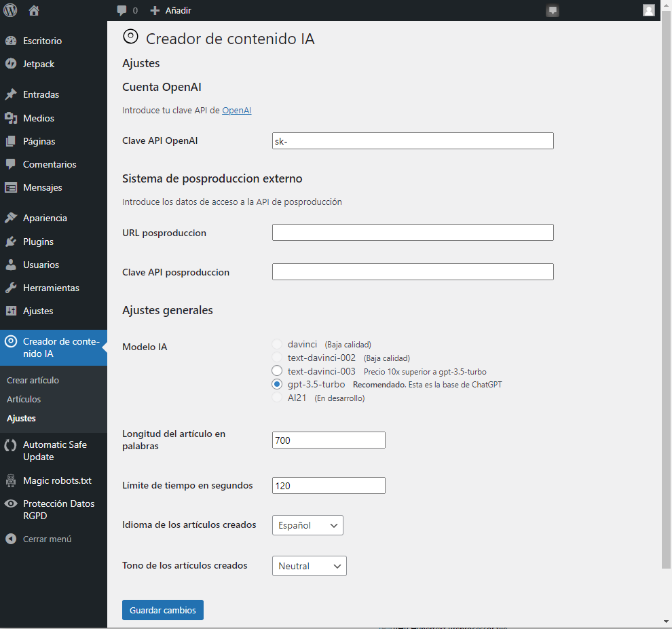The image size is (672, 629).
Task: Click the Herramientas wrench icon
Action: (x=11, y=288)
